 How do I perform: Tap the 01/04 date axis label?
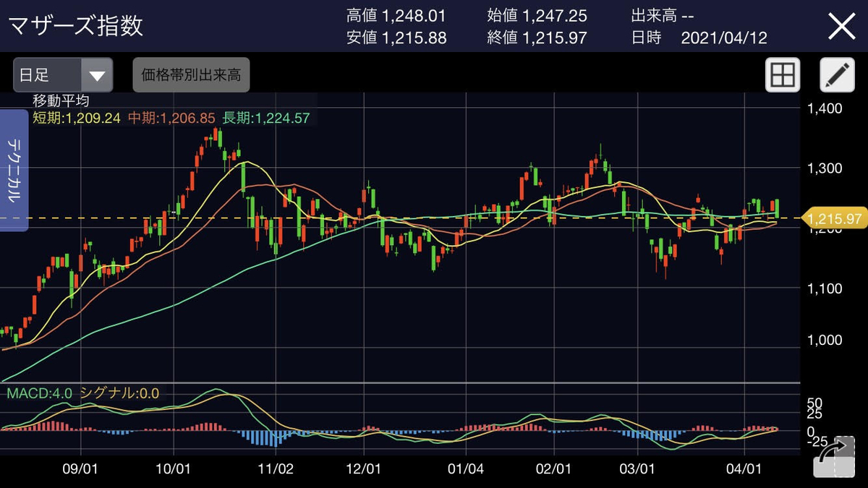466,468
